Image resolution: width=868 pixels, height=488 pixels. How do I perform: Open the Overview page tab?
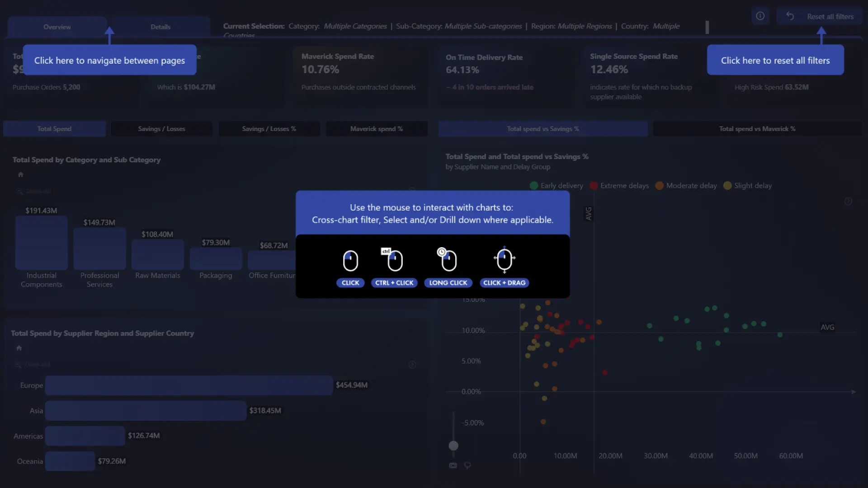(57, 27)
